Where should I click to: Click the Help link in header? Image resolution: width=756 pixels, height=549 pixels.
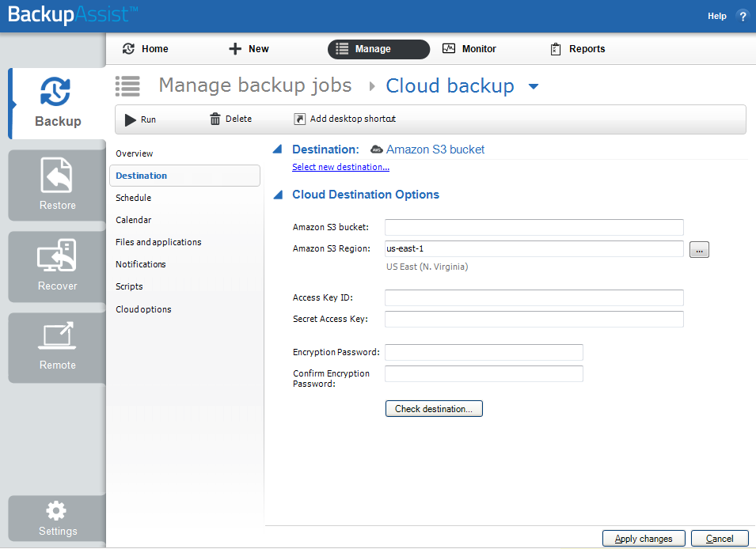pyautogui.click(x=717, y=16)
